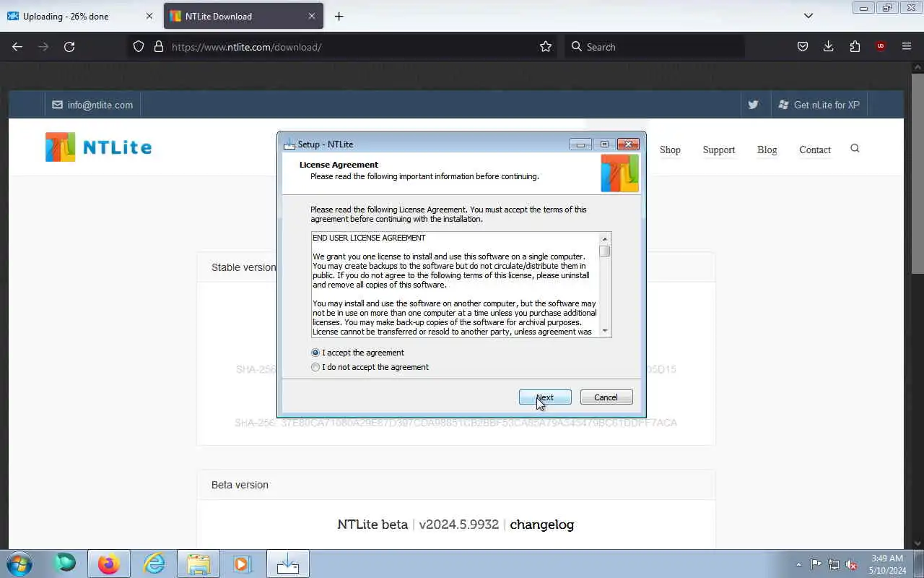Select NTLite installer taskbar button
Image resolution: width=924 pixels, height=578 pixels.
coord(287,564)
